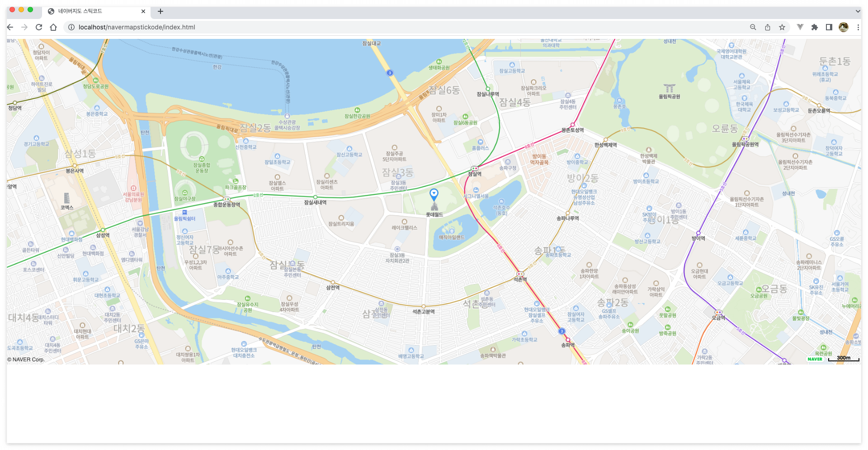Click 잠실나루역 station marker

tap(488, 89)
